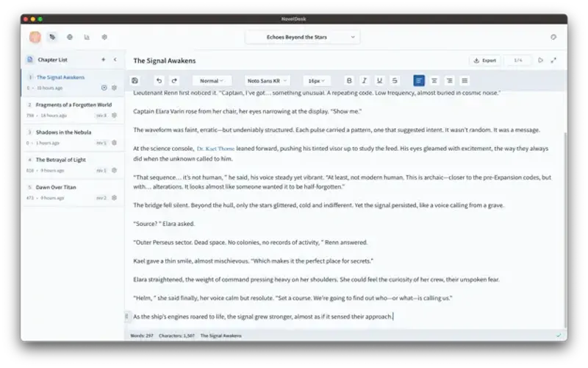Click The Signal Awakens label in status bar
Image resolution: width=588 pixels, height=368 pixels.
[221, 336]
